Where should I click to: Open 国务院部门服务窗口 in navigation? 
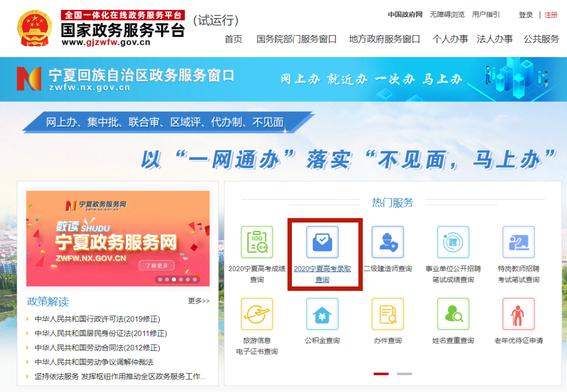point(296,39)
